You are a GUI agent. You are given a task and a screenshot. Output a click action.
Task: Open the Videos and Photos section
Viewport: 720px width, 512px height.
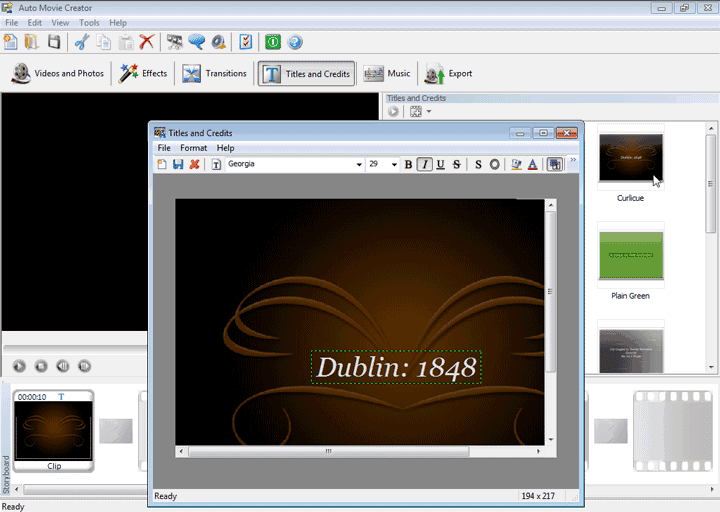pos(58,73)
